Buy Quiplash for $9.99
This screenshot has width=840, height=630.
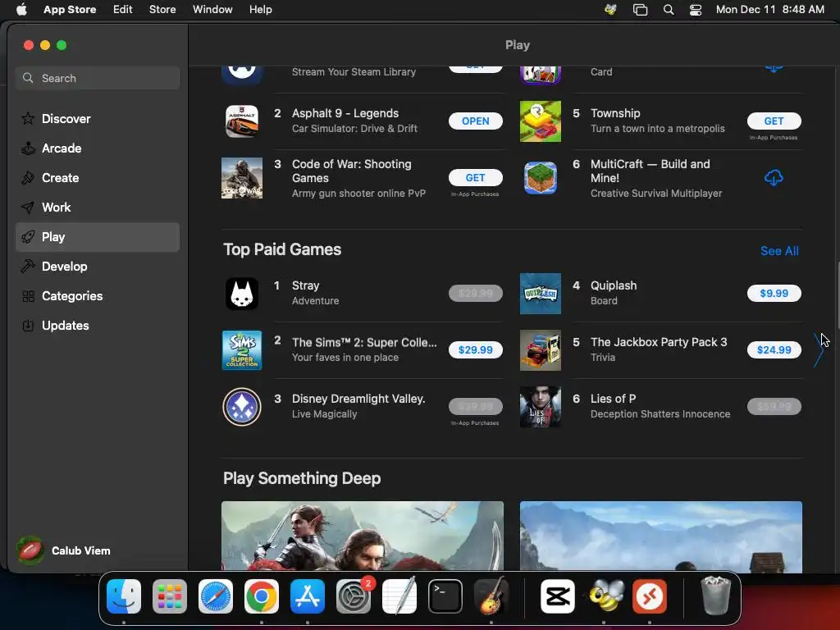(x=774, y=293)
